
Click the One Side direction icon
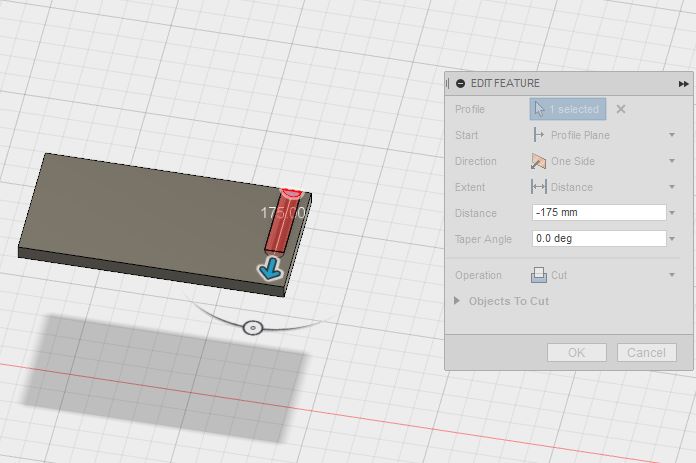[538, 161]
